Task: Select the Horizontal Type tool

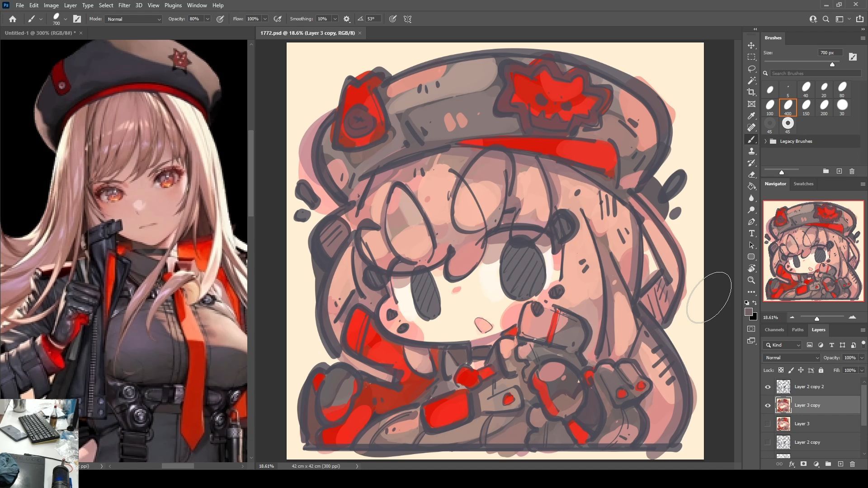Action: point(751,233)
